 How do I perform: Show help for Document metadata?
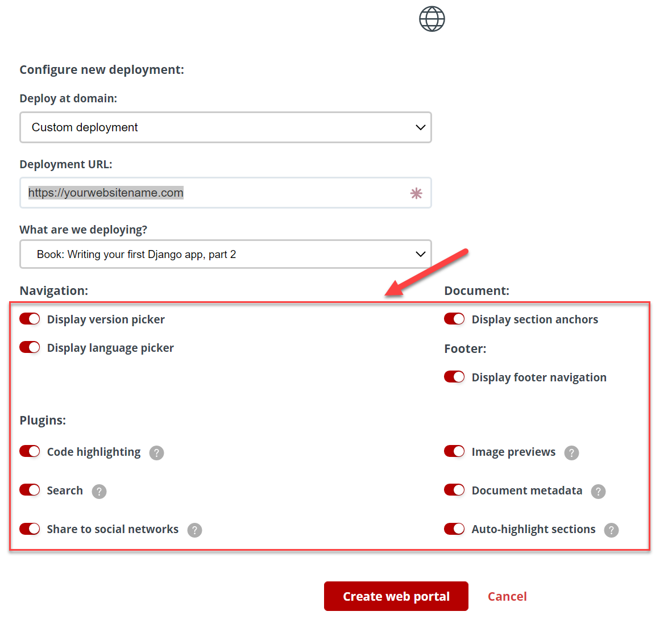[x=598, y=492]
